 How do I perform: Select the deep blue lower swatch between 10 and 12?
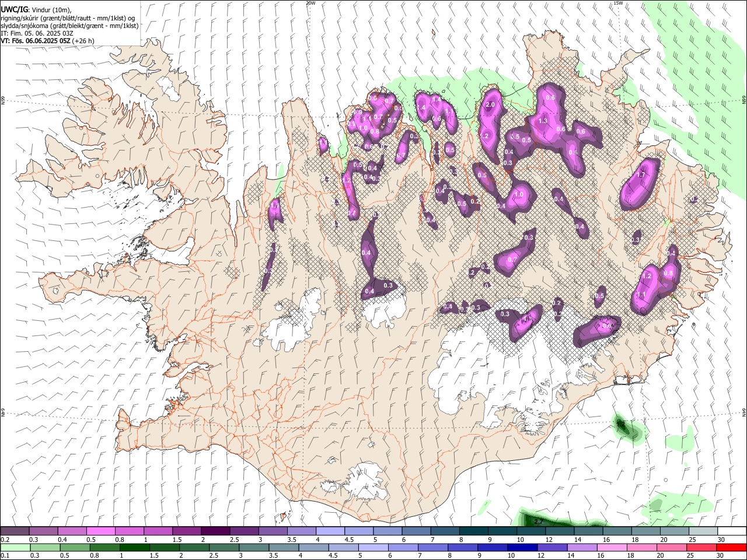pos(522,547)
